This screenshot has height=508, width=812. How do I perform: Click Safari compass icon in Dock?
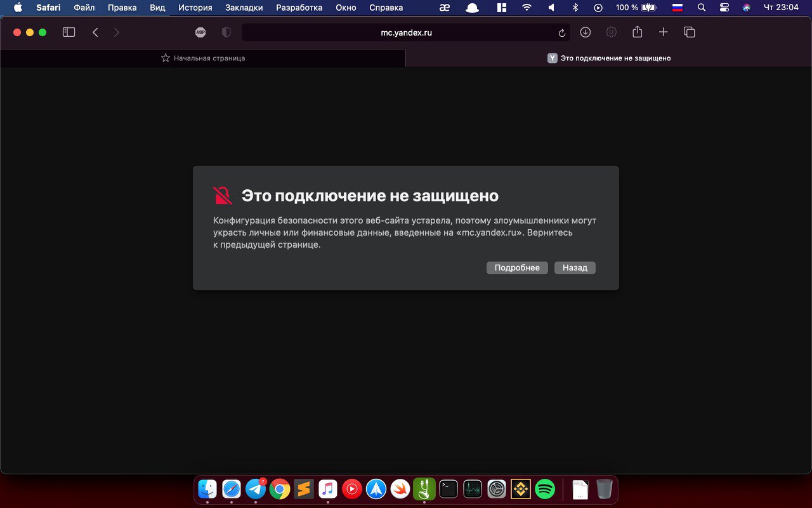[x=232, y=489]
